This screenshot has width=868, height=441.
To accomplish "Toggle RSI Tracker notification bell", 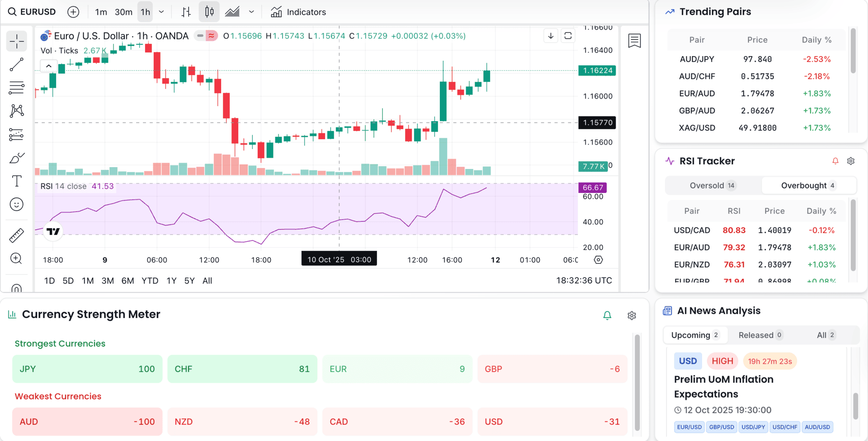I will (835, 161).
